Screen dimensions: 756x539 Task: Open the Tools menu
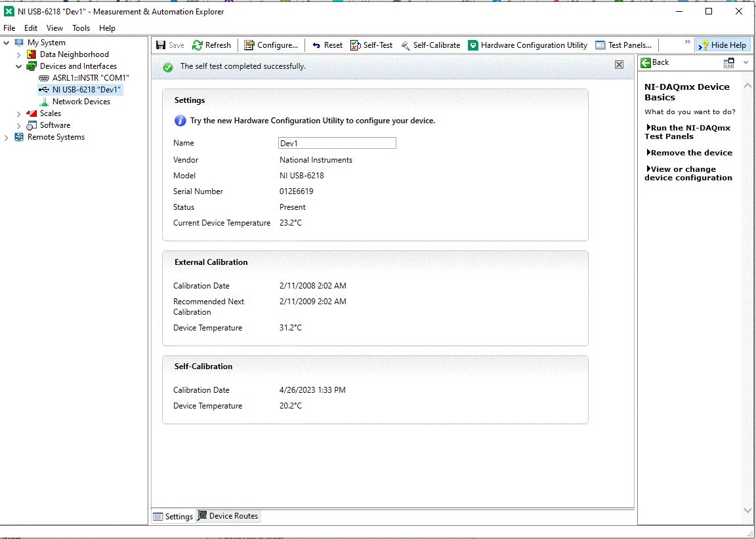tap(81, 28)
